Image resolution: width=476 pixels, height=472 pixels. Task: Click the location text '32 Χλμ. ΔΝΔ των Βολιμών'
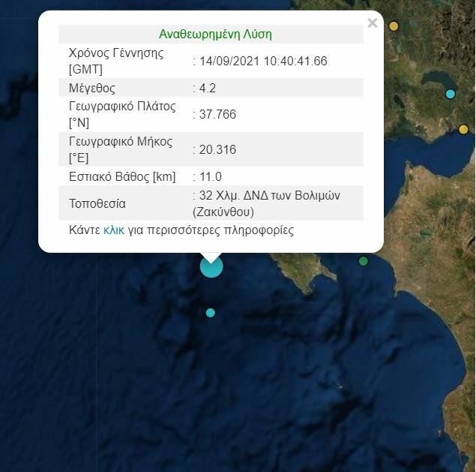pos(270,195)
